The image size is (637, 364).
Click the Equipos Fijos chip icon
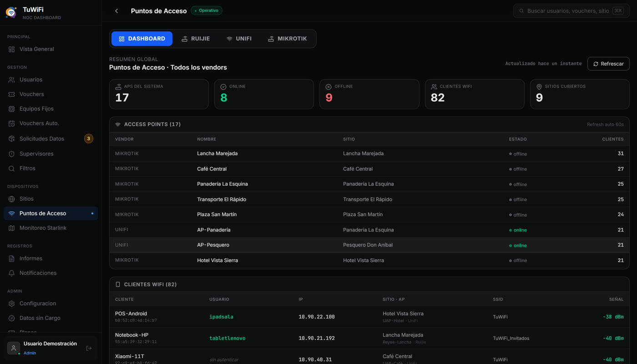pyautogui.click(x=12, y=109)
